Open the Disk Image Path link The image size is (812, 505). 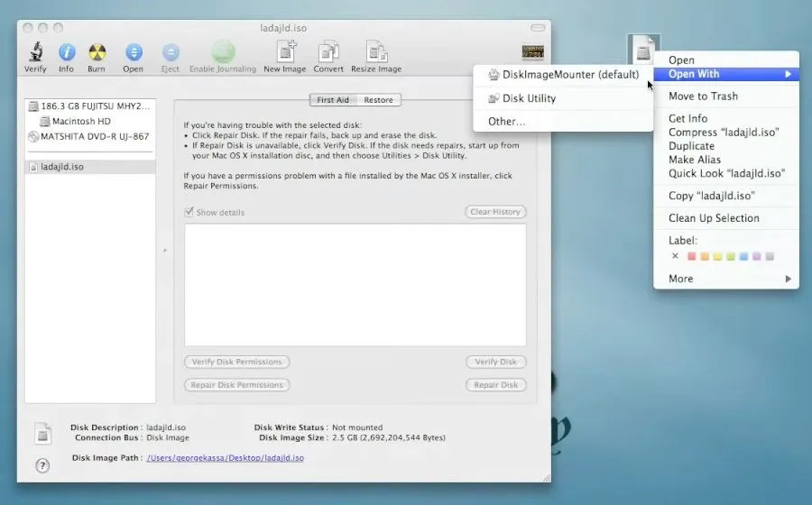coord(226,458)
